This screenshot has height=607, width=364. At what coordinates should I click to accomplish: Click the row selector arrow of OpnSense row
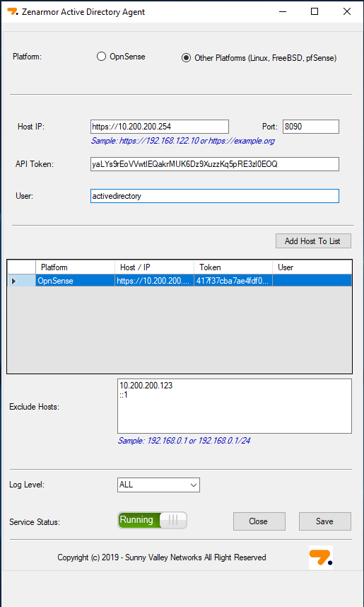tap(22, 281)
